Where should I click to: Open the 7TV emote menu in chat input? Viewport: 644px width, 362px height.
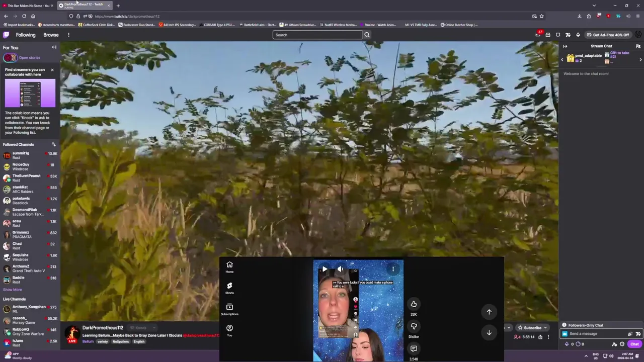coord(638,334)
